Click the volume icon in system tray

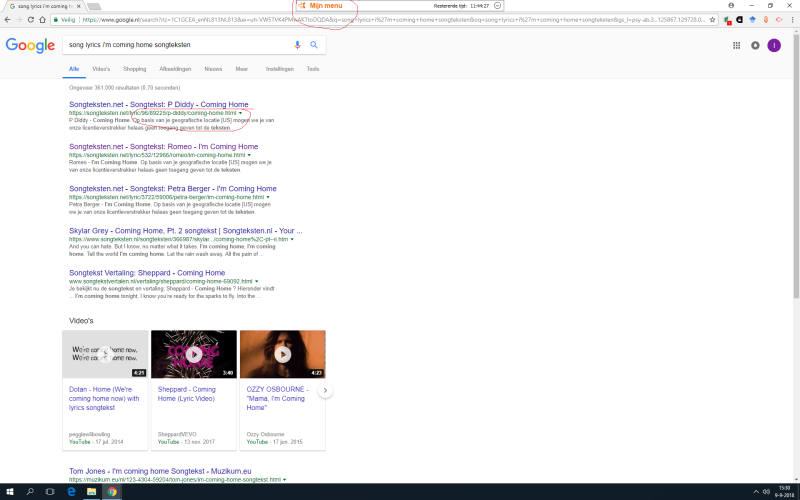coord(766,492)
